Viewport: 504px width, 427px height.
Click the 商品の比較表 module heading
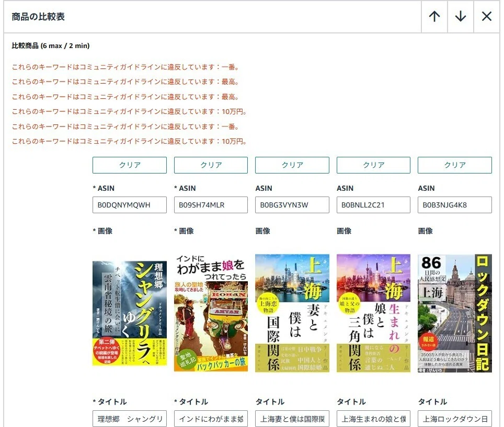[38, 17]
